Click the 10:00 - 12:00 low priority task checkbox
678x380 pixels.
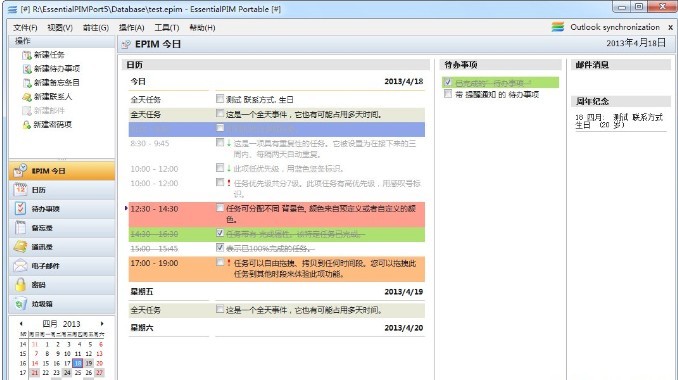click(220, 168)
